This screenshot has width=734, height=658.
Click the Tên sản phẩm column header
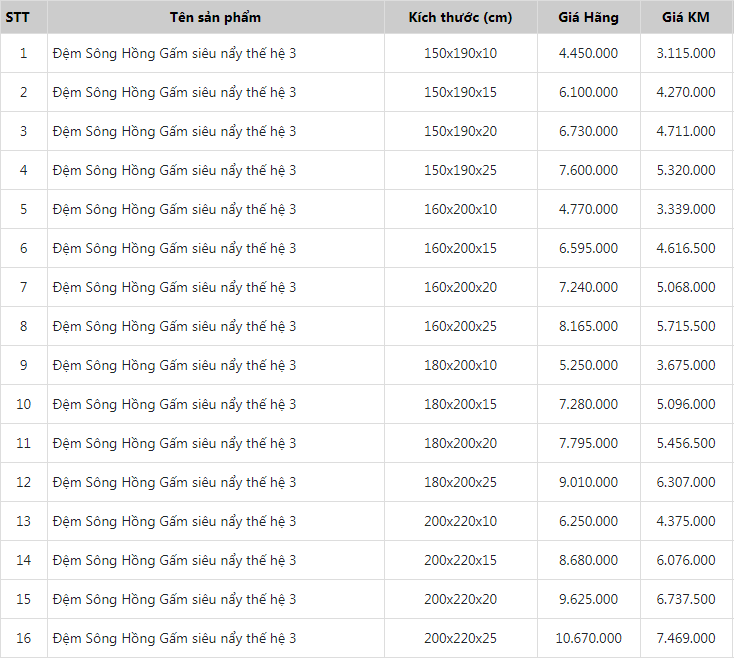(x=215, y=18)
